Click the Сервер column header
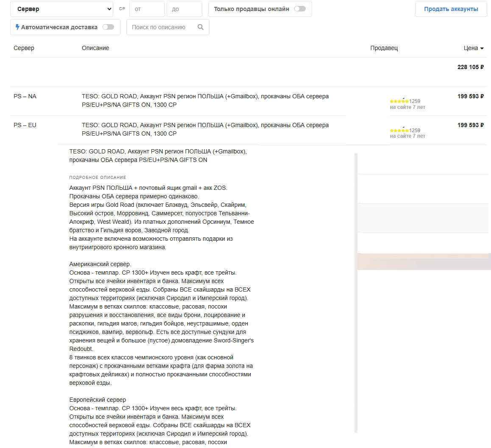 tap(24, 48)
